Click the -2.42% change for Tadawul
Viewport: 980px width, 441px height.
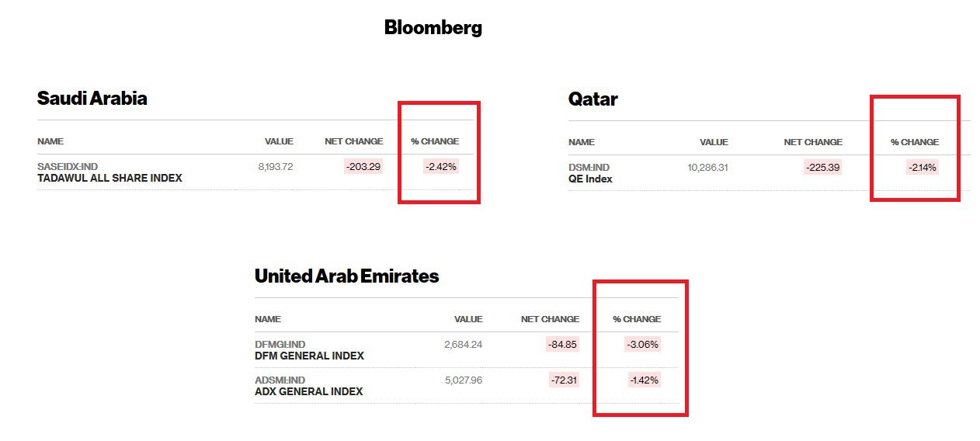(x=441, y=166)
